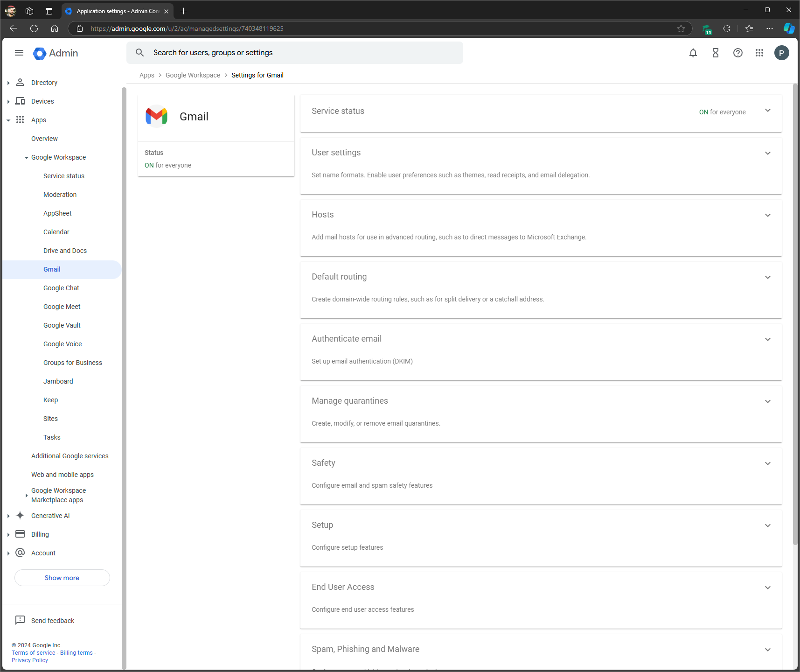
Task: Expand the Setup section chevron
Action: pyautogui.click(x=768, y=525)
